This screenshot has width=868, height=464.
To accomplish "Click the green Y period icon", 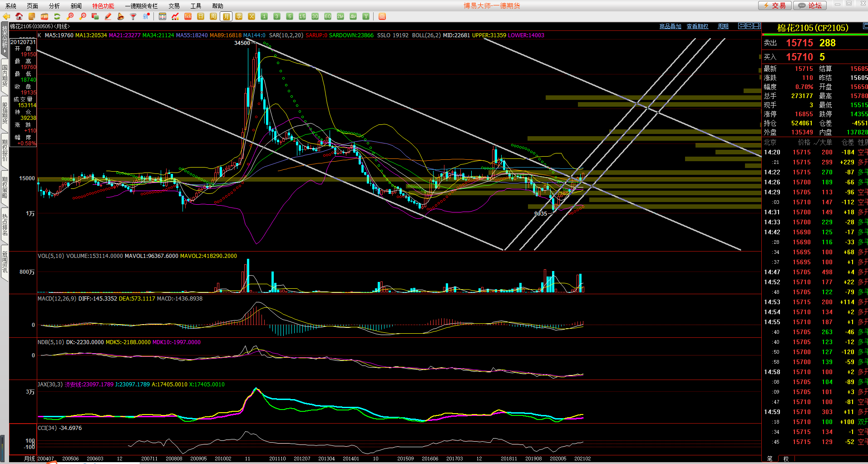I will click(366, 16).
